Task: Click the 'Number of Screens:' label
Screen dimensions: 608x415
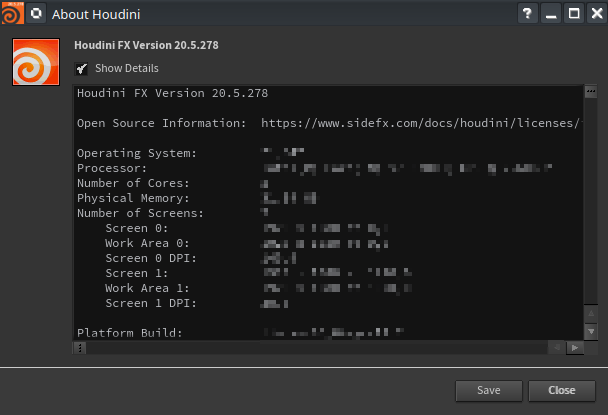Action: [x=140, y=213]
